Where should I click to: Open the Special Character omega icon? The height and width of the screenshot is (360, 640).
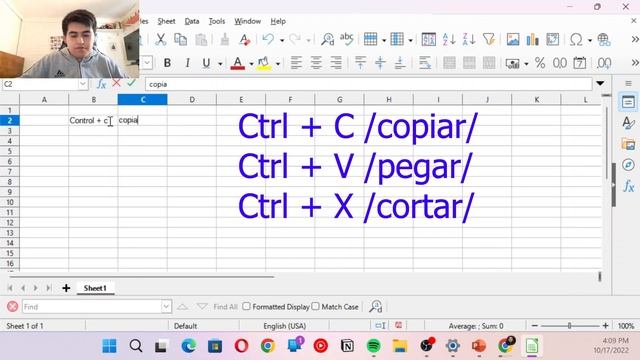pos(576,40)
